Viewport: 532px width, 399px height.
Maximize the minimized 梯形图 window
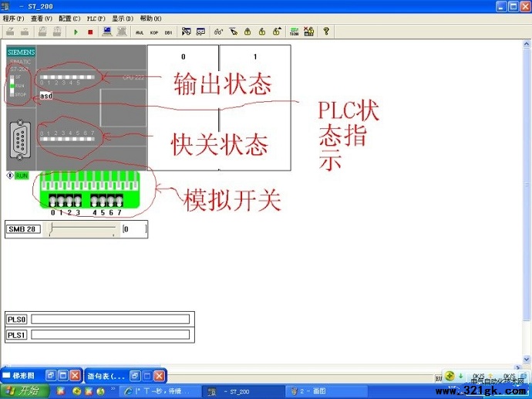tap(62, 376)
